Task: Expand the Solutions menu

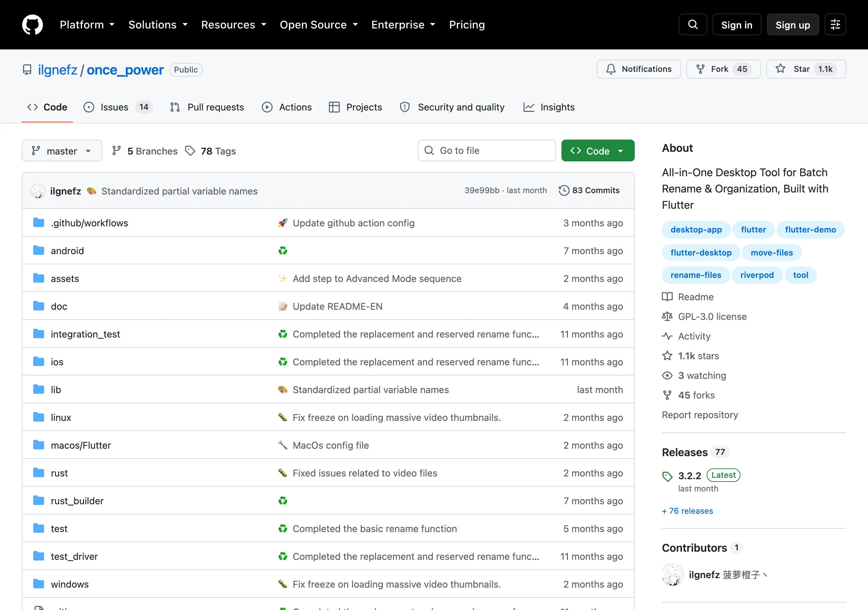Action: 158,24
